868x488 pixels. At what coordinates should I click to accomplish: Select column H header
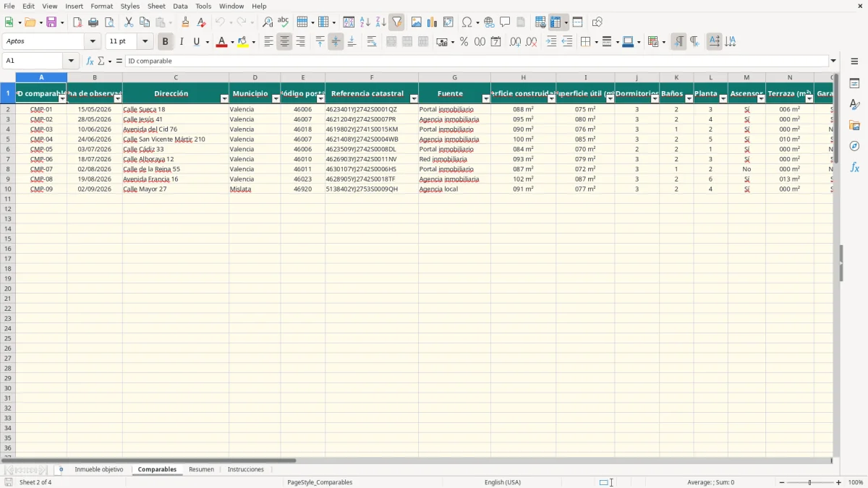pos(523,77)
